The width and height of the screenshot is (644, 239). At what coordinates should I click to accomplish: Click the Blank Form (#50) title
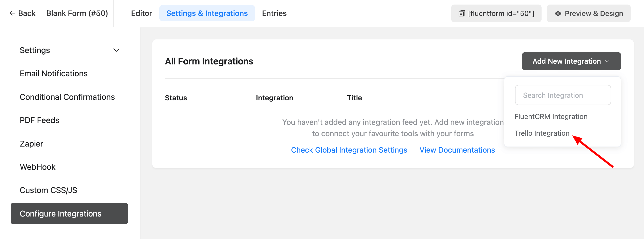(77, 13)
